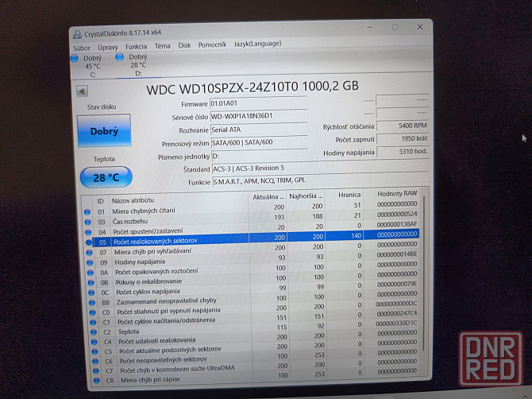Open the Súbor menu
The image size is (532, 399).
point(82,48)
